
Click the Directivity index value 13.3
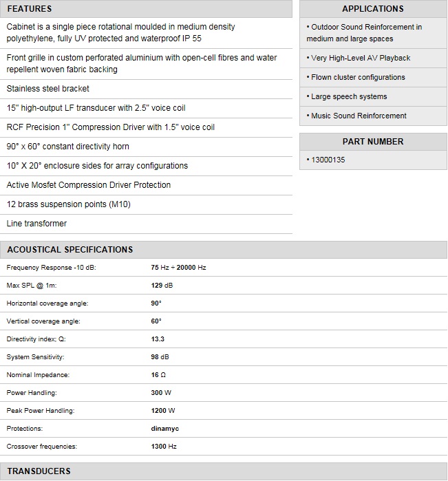158,339
